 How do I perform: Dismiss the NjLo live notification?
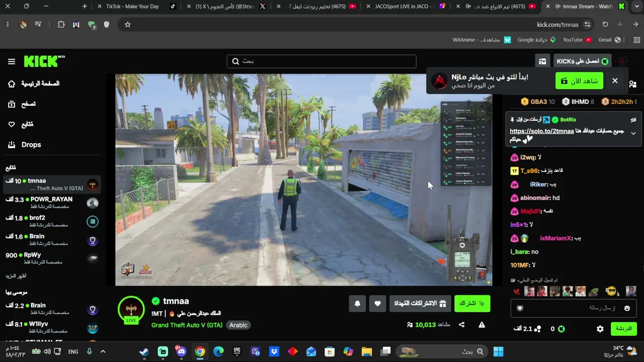(615, 81)
